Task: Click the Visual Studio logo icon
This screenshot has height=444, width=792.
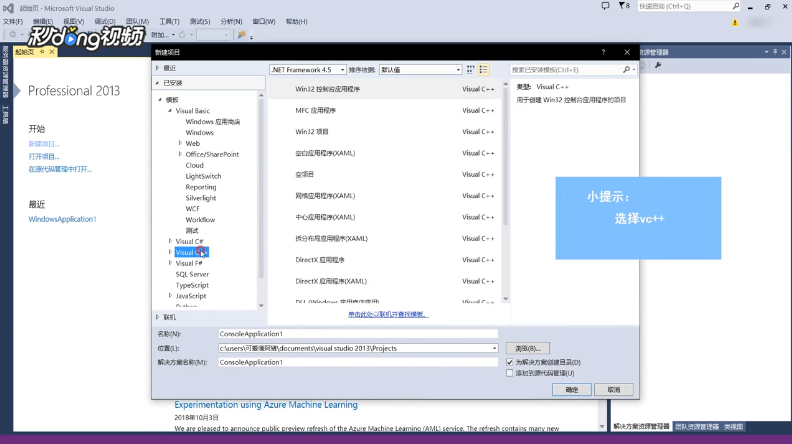Action: 9,8
